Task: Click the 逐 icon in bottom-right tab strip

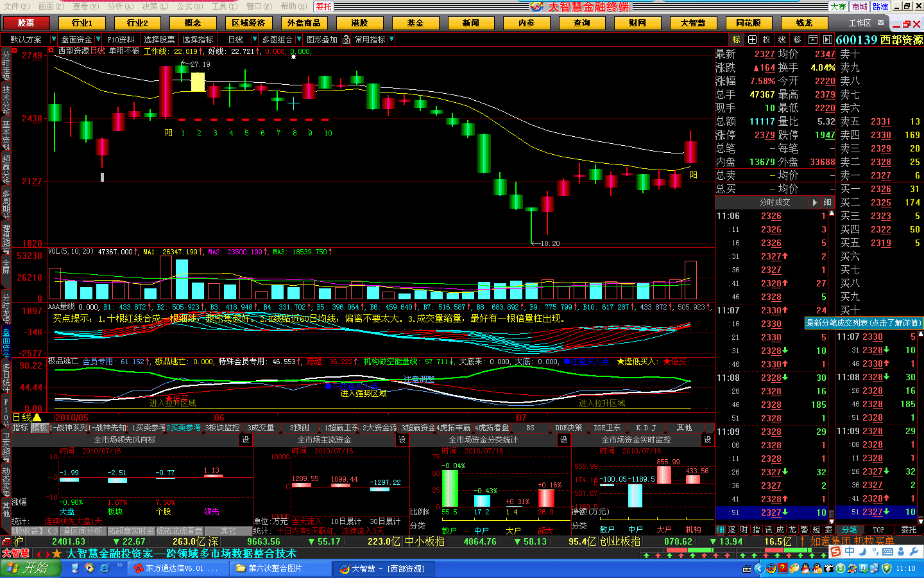Action: pos(732,530)
